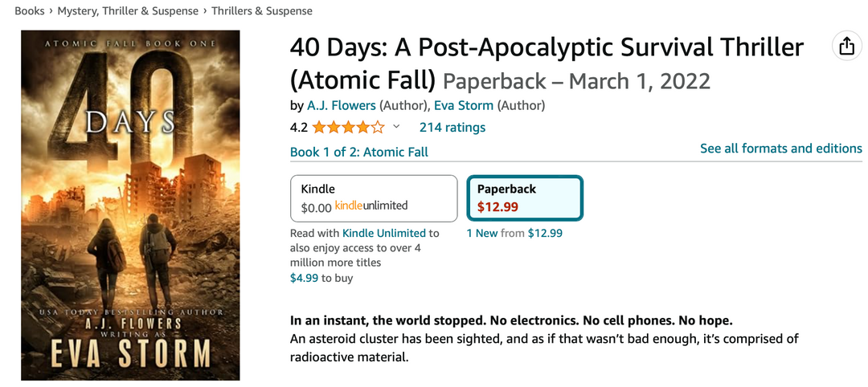Viewport: 868px width, 387px height.
Task: Click the star rating icons
Action: 348,127
